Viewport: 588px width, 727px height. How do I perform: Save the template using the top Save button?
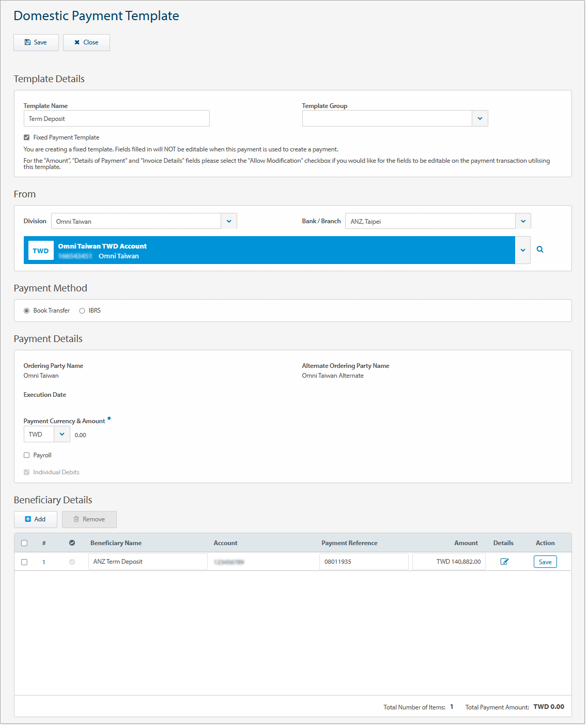tap(36, 42)
